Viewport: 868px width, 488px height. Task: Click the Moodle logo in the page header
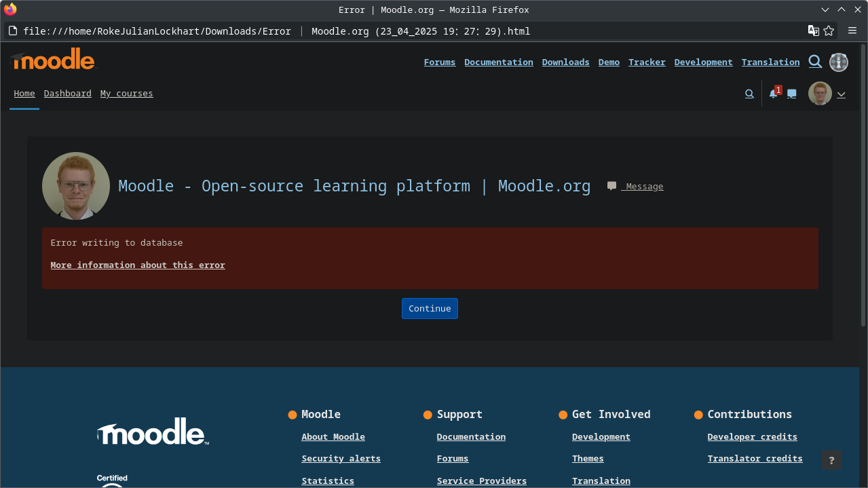click(x=54, y=60)
